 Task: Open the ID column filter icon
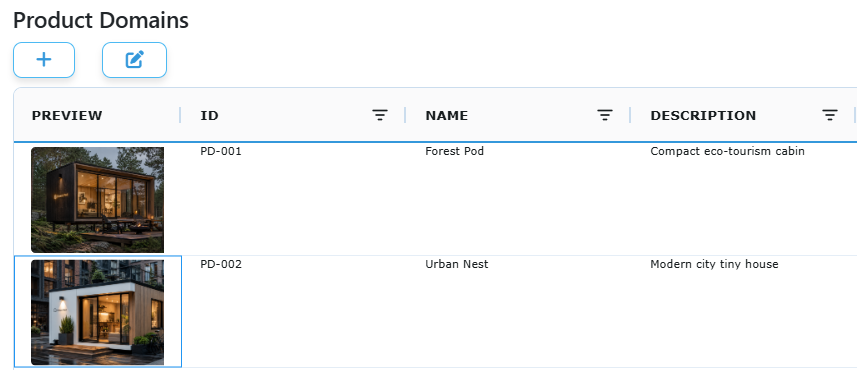point(380,115)
